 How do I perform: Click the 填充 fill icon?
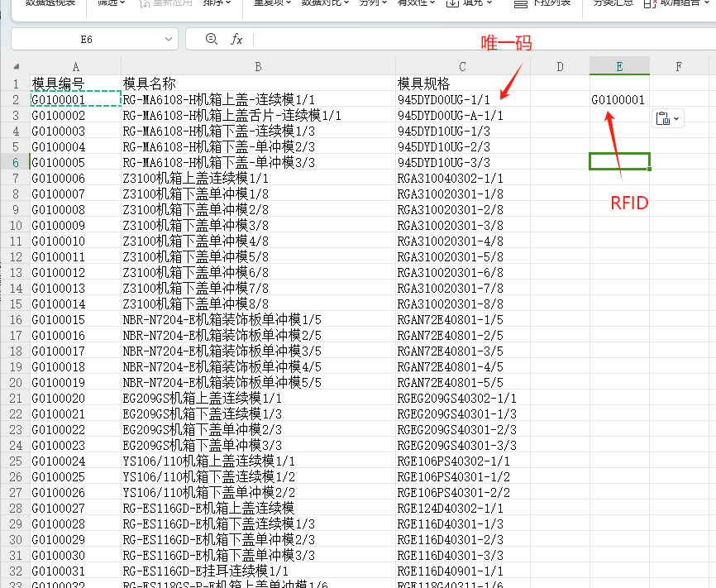452,3
